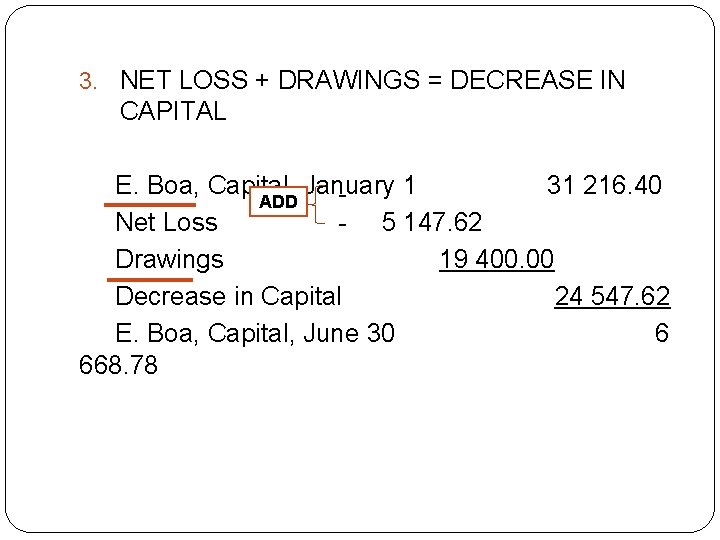Screen dimensions: 720x540
Task: Click the trailing digit 6 at right
Action: tap(661, 333)
